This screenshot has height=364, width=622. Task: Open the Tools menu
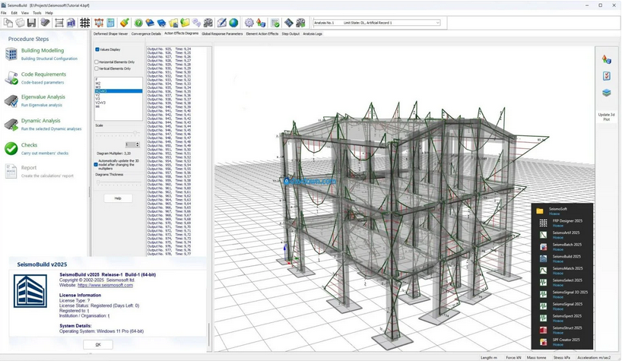(37, 13)
